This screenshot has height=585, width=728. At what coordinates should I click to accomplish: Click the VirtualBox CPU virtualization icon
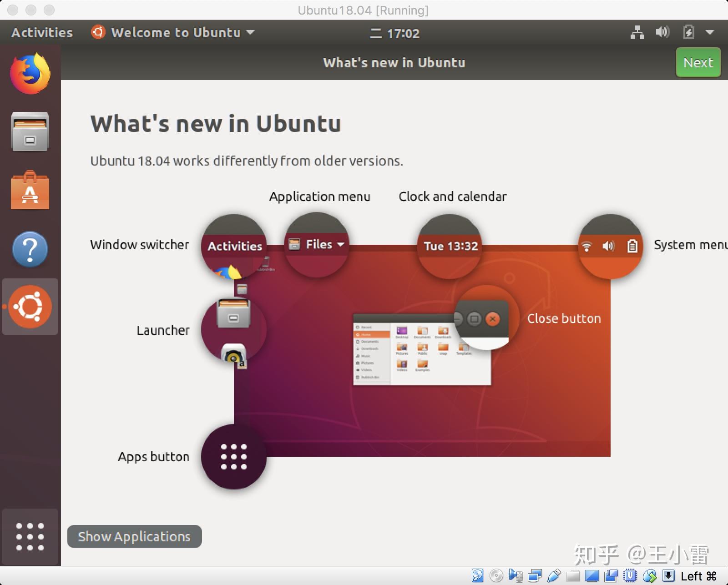(630, 575)
